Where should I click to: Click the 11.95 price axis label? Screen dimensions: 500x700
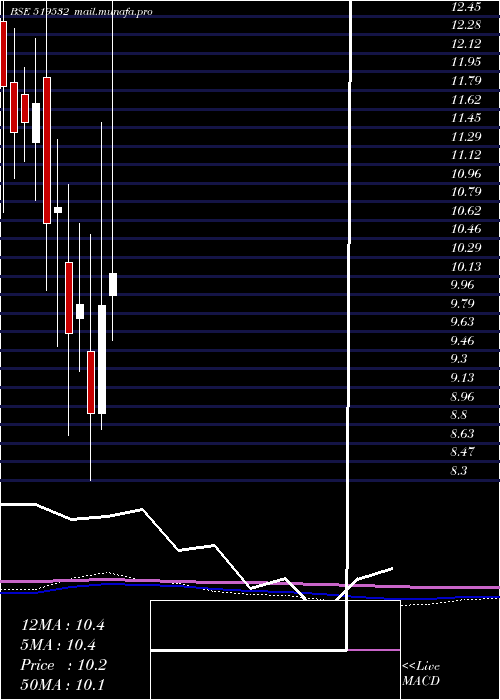click(x=466, y=62)
